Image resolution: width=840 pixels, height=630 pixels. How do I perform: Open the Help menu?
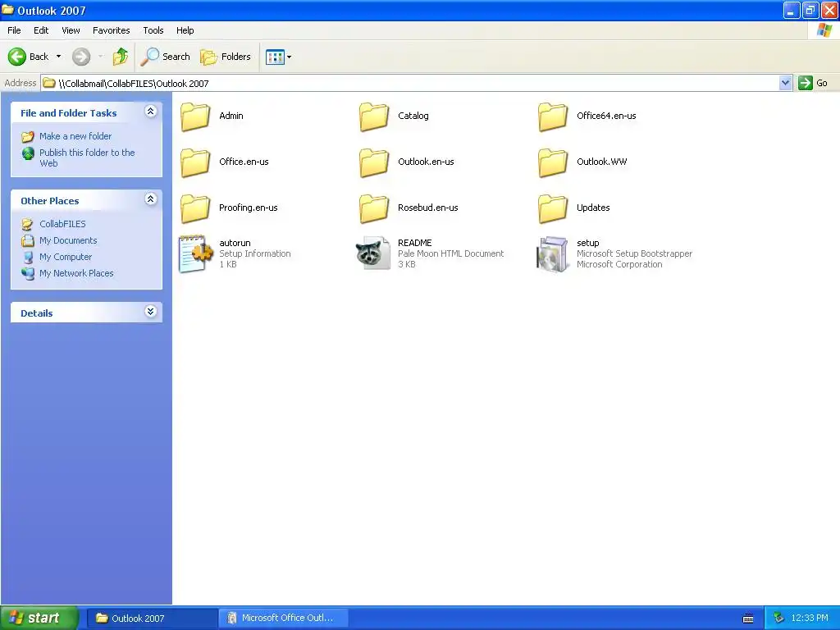pos(185,30)
